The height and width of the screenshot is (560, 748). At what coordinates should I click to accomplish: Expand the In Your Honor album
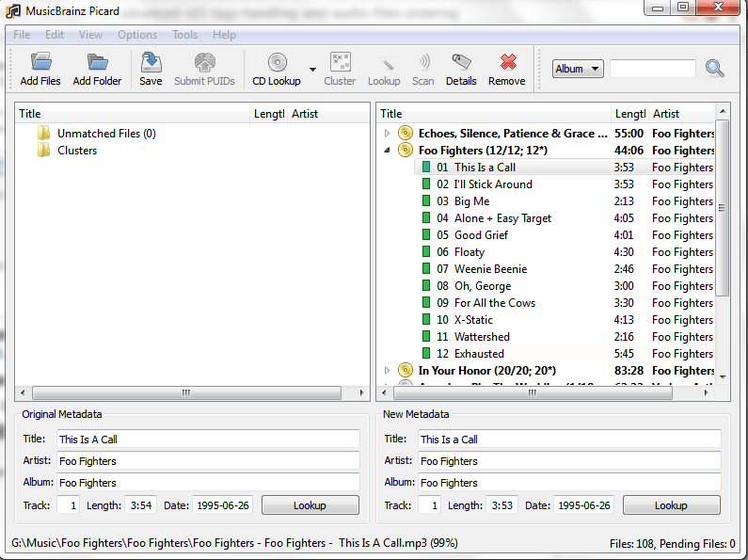coord(387,371)
